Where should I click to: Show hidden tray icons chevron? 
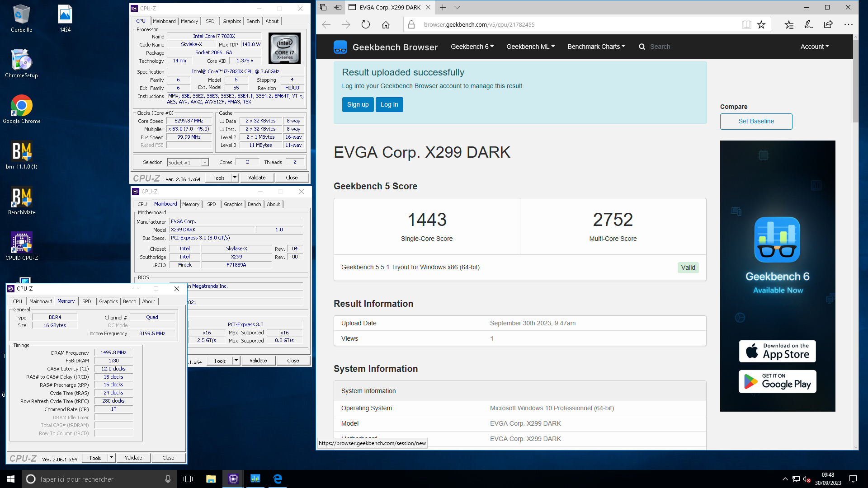pyautogui.click(x=785, y=479)
